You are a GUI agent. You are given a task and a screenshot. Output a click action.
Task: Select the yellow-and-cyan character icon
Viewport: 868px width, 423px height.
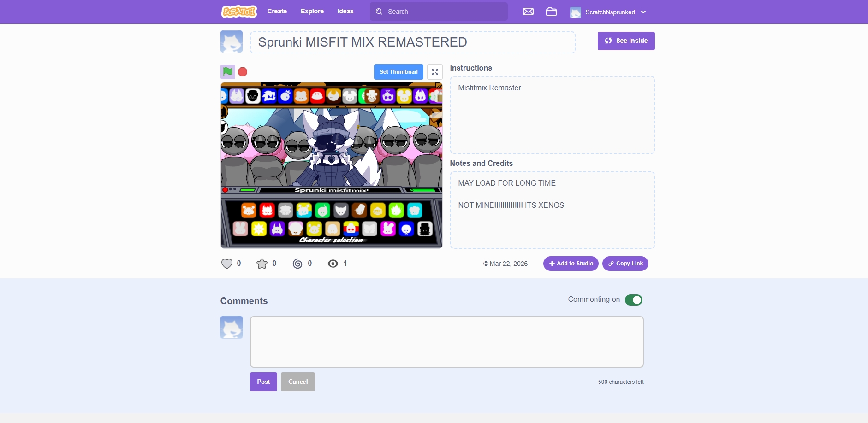pos(304,210)
